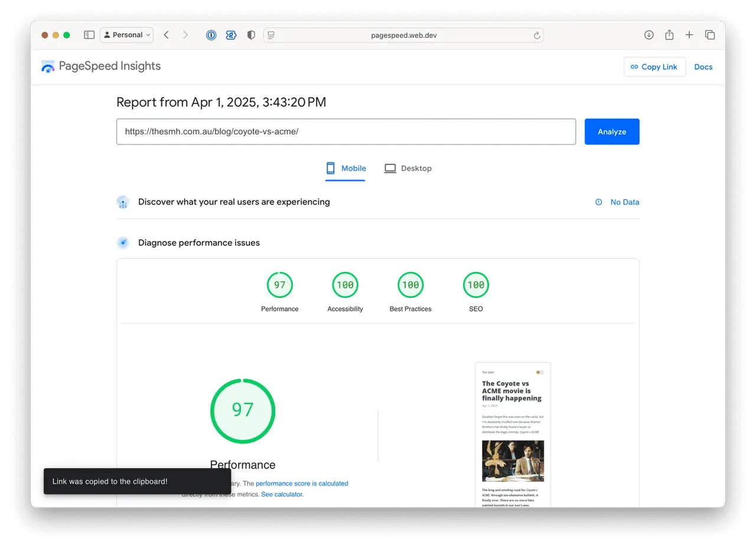Open the blue extension icon beside 1Password

point(231,35)
